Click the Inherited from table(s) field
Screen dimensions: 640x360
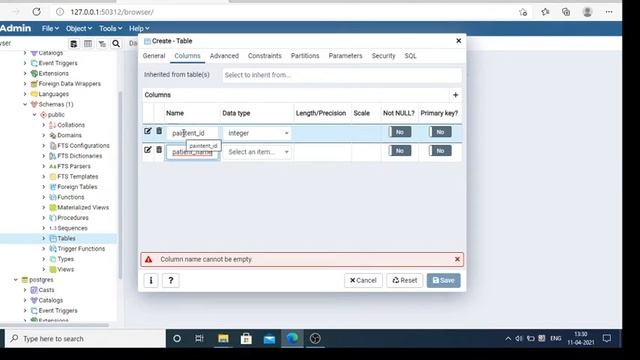(x=342, y=75)
